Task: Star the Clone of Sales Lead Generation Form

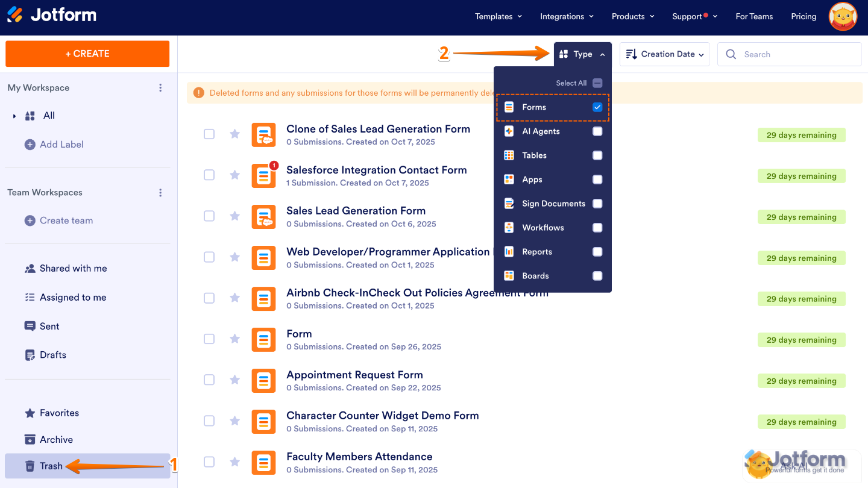Action: click(x=234, y=134)
